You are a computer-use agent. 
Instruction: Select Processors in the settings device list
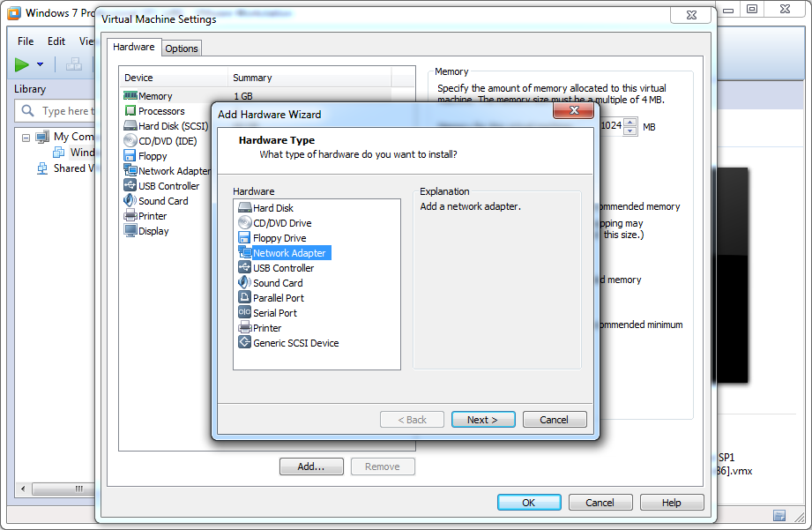[x=160, y=111]
